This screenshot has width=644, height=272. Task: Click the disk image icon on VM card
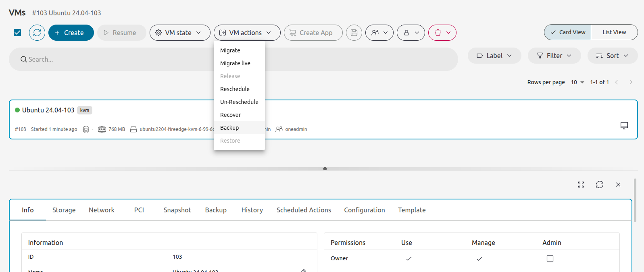click(133, 129)
